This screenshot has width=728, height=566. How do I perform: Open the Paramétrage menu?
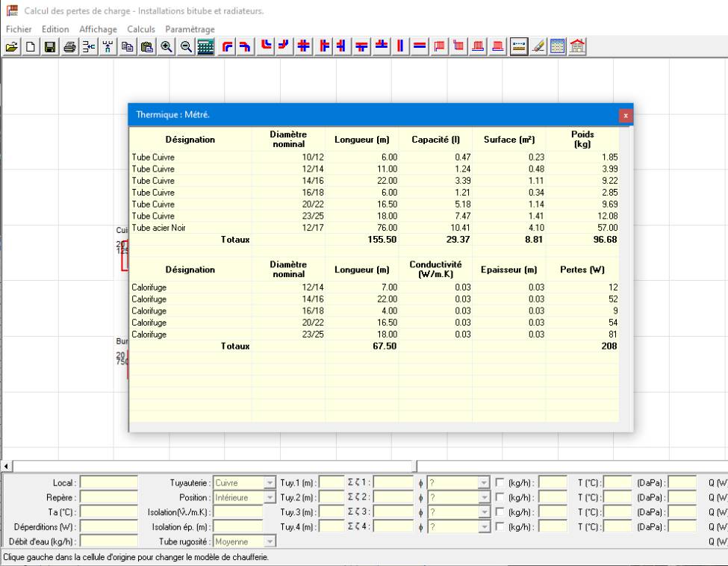tap(189, 29)
